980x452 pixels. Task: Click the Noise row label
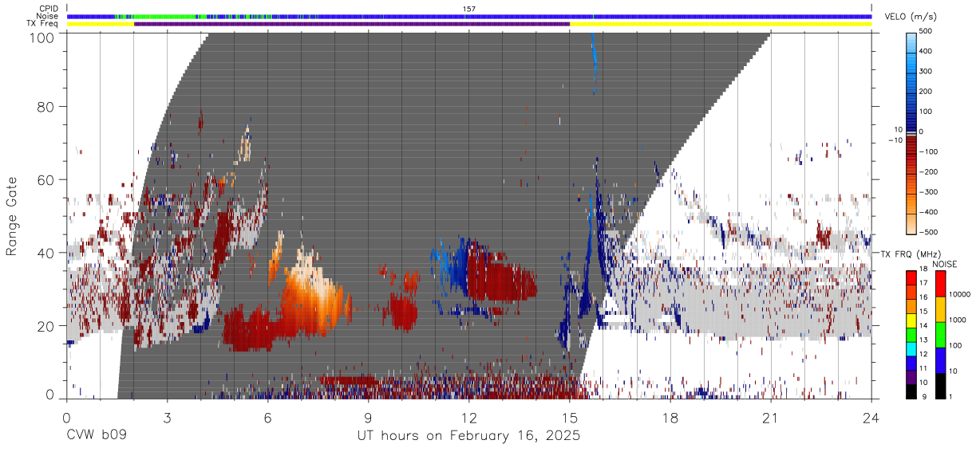click(x=48, y=16)
